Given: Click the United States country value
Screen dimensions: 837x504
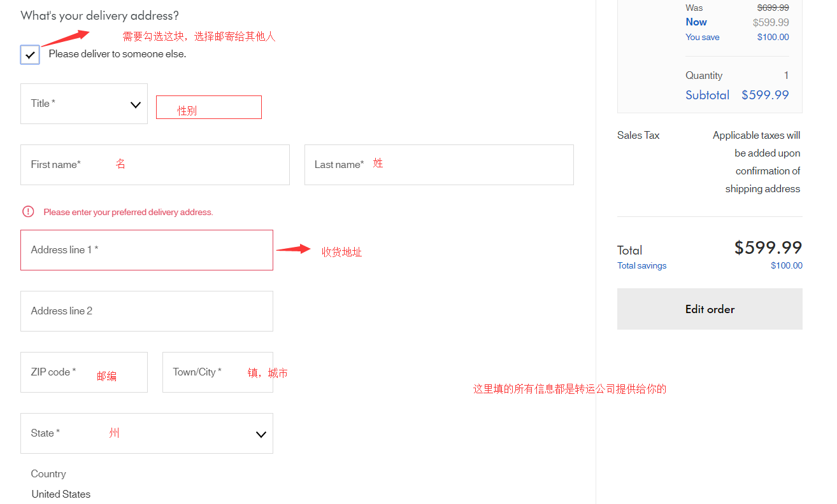Looking at the screenshot, I should [61, 494].
